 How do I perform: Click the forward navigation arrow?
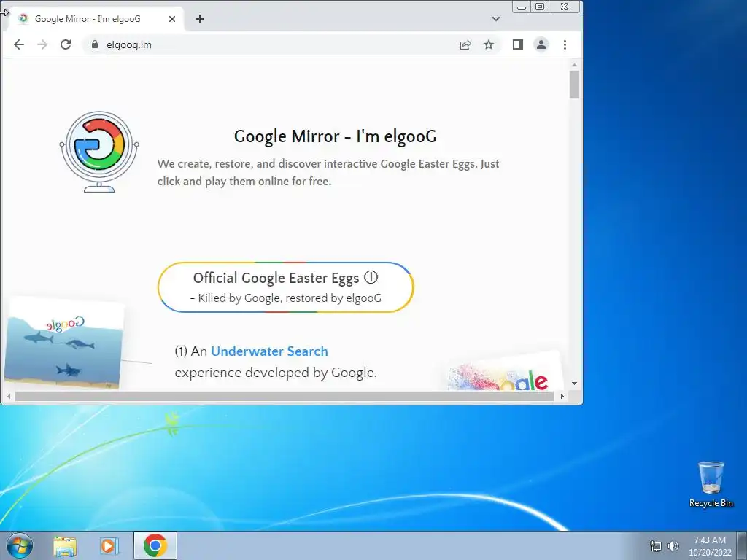[x=42, y=44]
